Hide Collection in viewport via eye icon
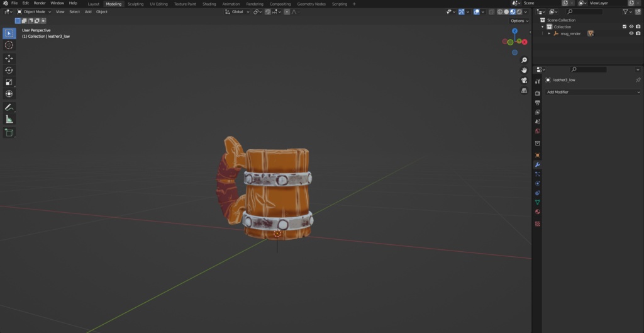The width and height of the screenshot is (644, 333). click(631, 26)
